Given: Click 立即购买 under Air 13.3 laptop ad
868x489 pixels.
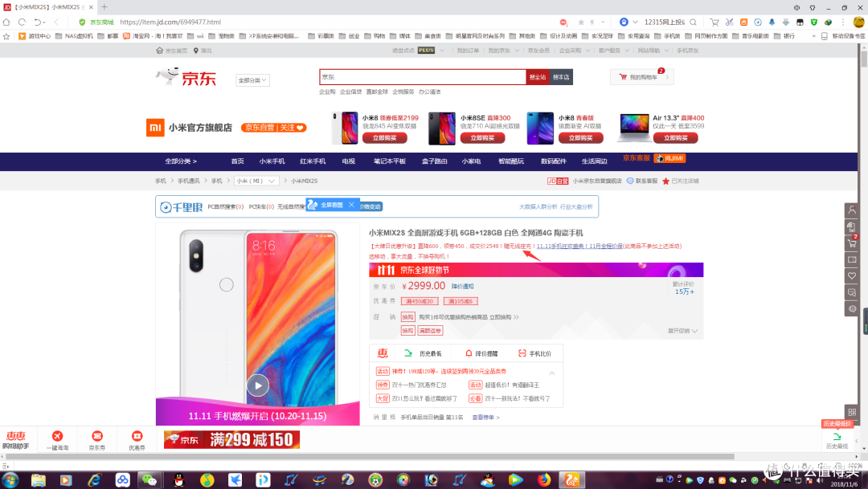Looking at the screenshot, I should 675,138.
